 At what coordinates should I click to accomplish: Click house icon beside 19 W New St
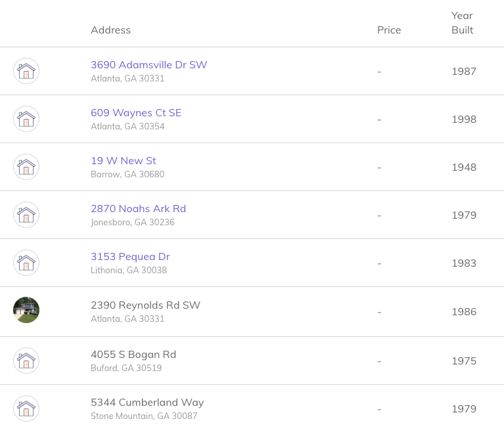point(26,167)
